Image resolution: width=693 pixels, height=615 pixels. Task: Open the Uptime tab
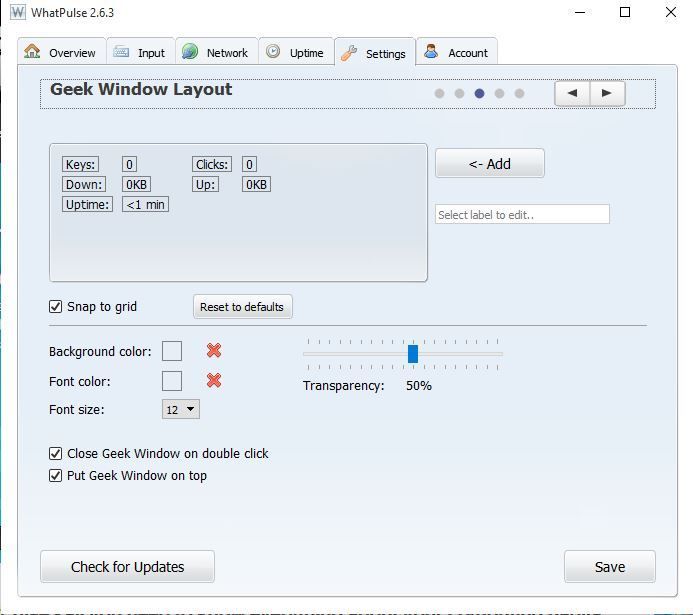pos(297,52)
